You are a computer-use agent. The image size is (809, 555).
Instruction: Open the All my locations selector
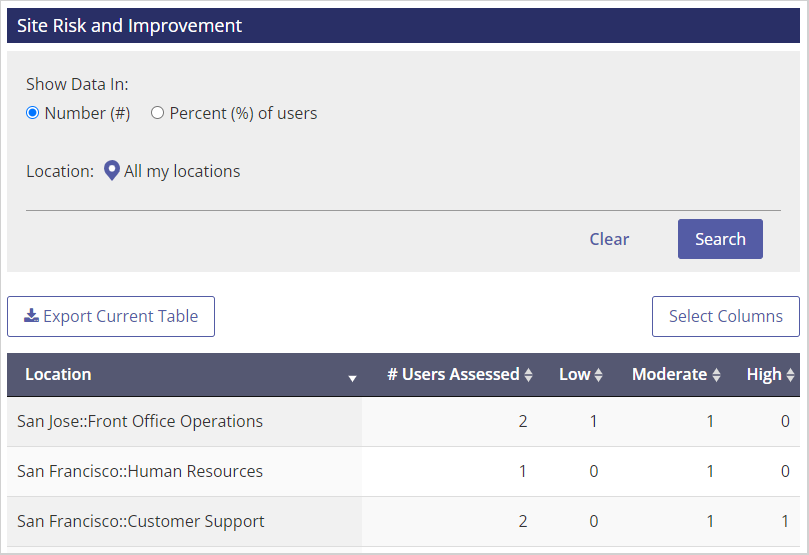click(182, 171)
